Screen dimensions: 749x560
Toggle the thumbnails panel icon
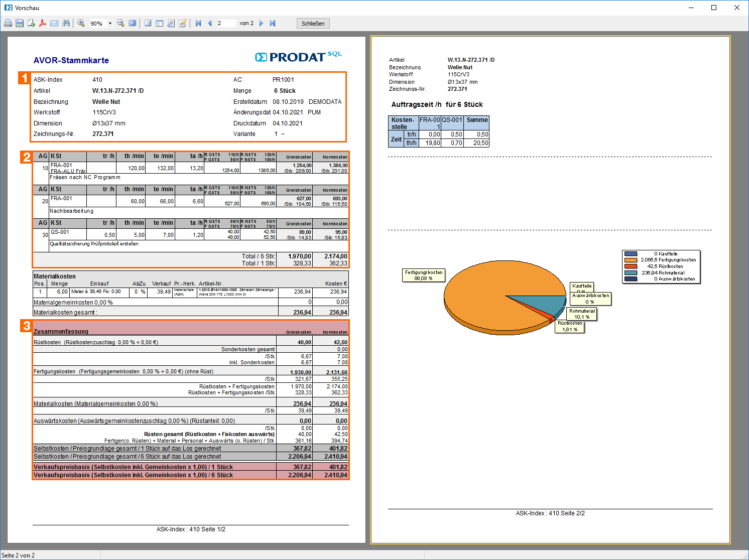click(x=159, y=23)
